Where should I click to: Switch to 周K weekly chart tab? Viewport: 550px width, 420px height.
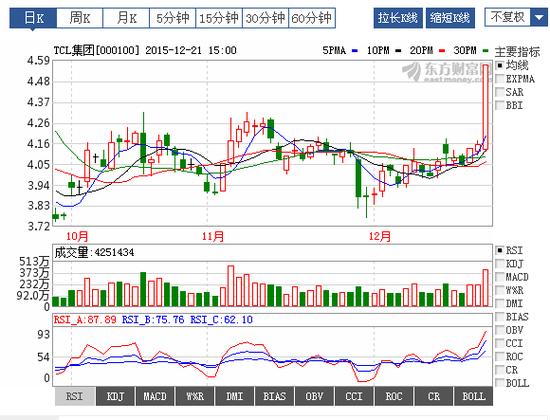80,18
